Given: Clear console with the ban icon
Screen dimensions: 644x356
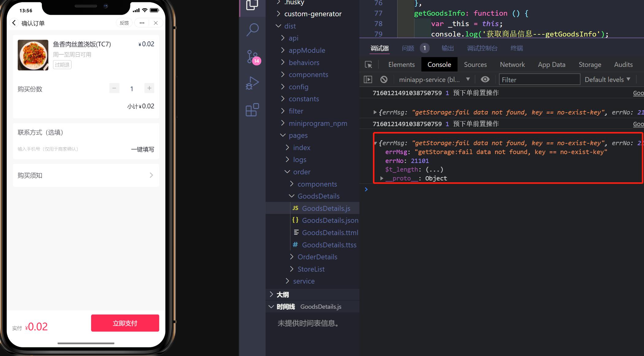Looking at the screenshot, I should point(384,79).
